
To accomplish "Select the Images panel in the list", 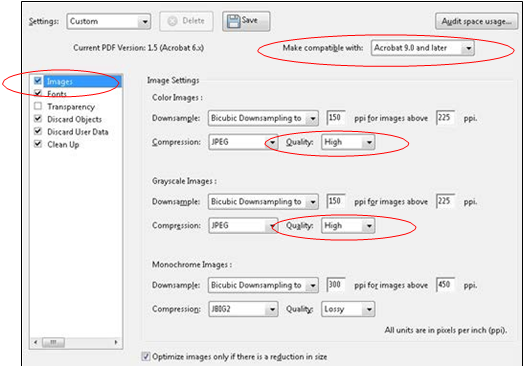I will point(82,81).
